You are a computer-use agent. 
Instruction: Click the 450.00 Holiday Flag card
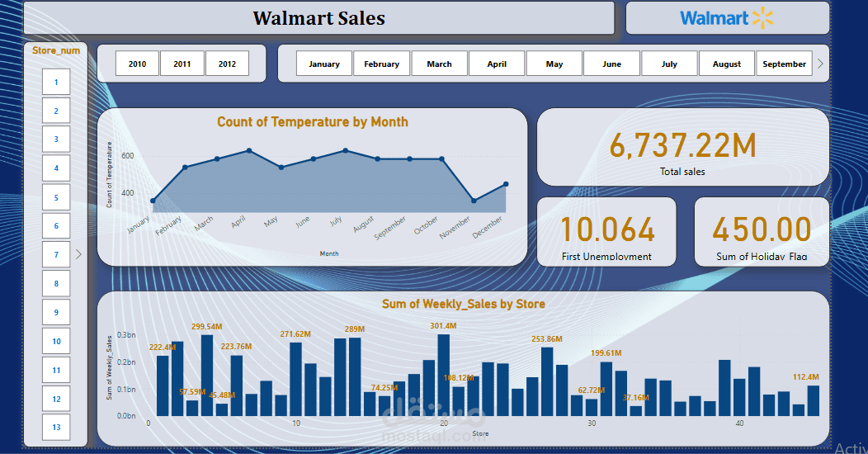coord(762,232)
